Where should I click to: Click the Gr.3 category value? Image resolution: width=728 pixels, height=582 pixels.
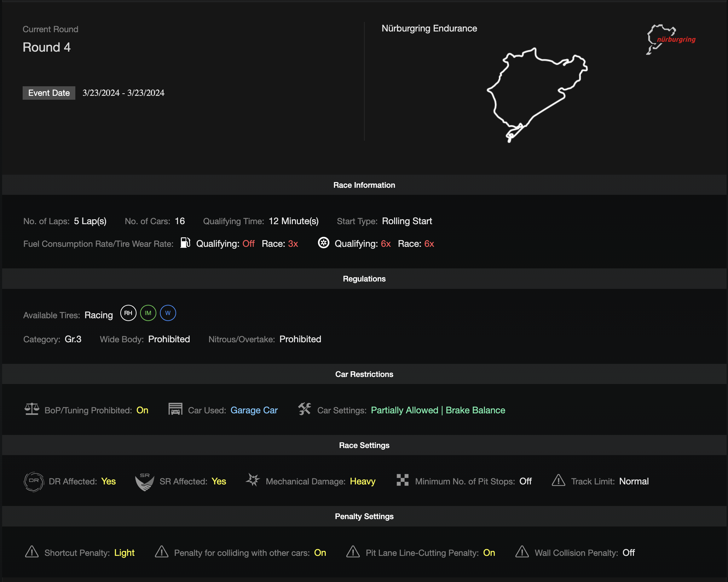point(73,339)
